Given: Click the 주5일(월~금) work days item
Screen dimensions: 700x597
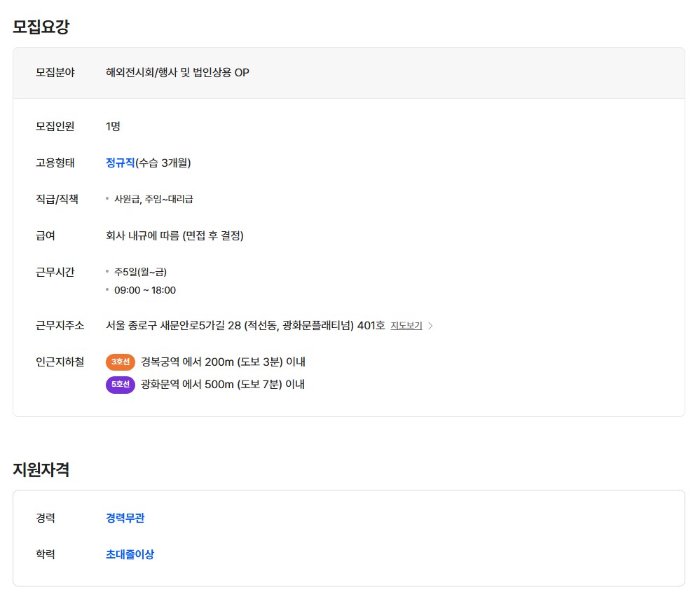Looking at the screenshot, I should coord(140,272).
